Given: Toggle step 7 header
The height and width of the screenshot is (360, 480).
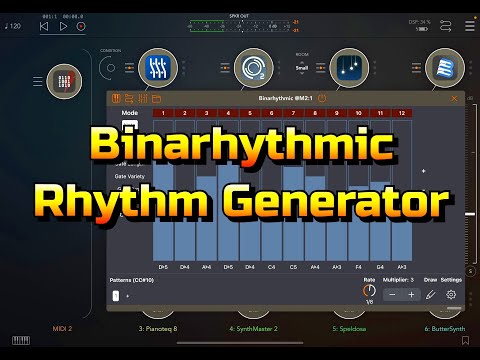Looking at the screenshot, I should point(293,113).
